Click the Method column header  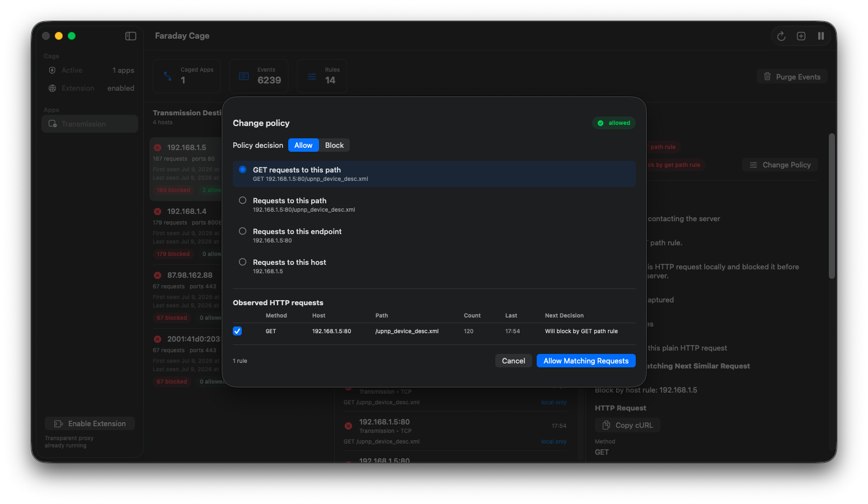click(x=276, y=316)
